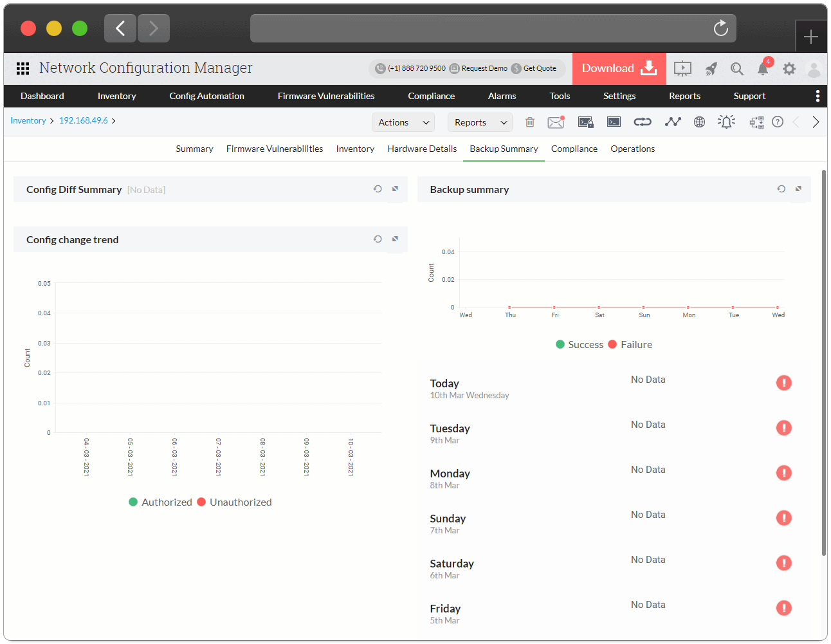The height and width of the screenshot is (644, 831).
Task: Toggle the Unauthorized legend series
Action: point(234,502)
